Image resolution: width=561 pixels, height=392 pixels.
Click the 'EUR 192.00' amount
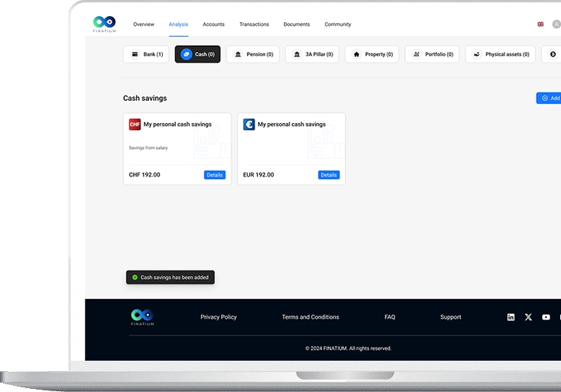[x=258, y=174]
